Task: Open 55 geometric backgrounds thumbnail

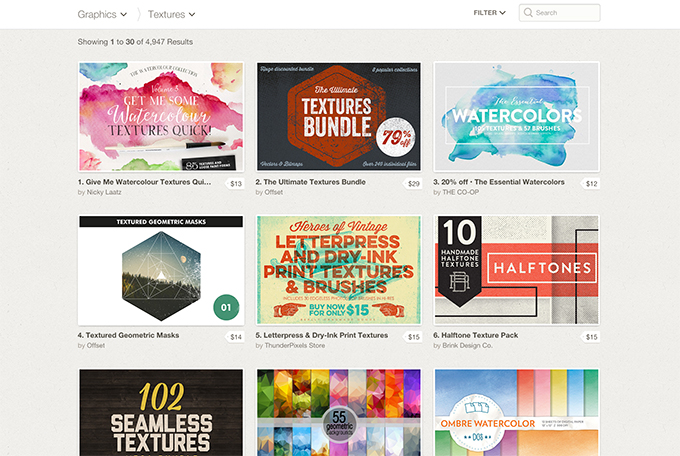Action: (339, 412)
